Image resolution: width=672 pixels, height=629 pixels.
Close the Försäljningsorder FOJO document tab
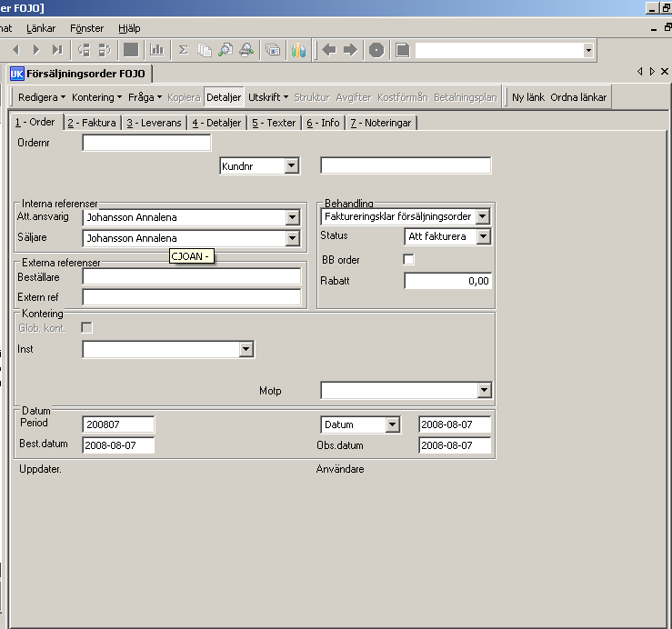(x=665, y=72)
